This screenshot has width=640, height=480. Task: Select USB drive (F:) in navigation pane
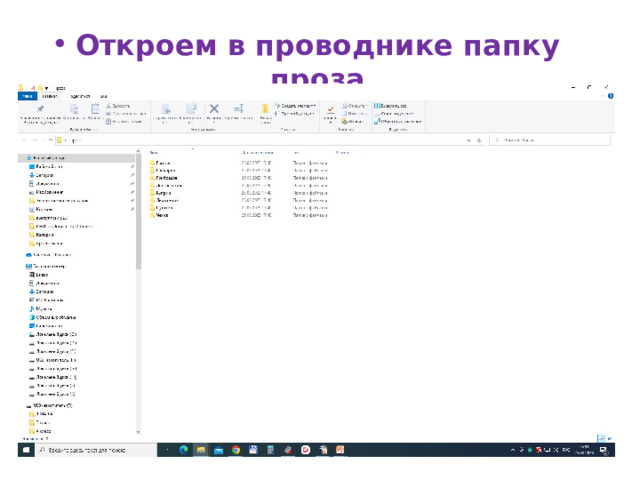pos(49,406)
